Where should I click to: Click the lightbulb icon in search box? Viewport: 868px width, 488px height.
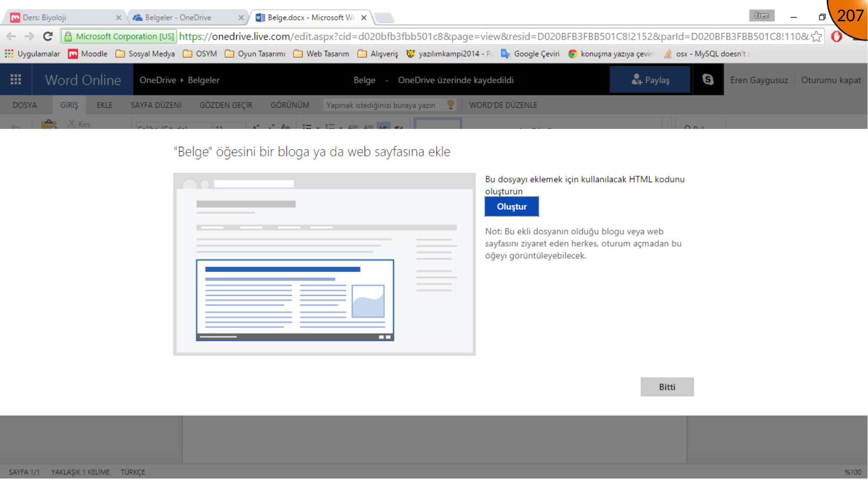[450, 104]
